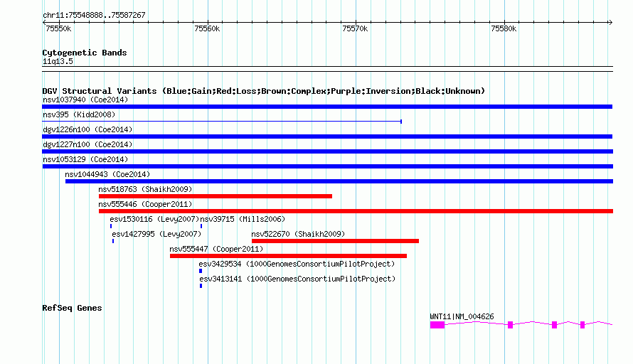Click the WNT11|NM_004626 gene label
Viewport: 633px width, 364px height.
tap(462, 317)
